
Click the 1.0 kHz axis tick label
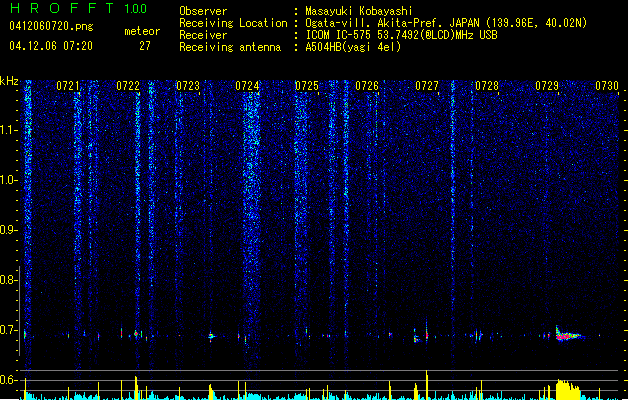(9, 180)
